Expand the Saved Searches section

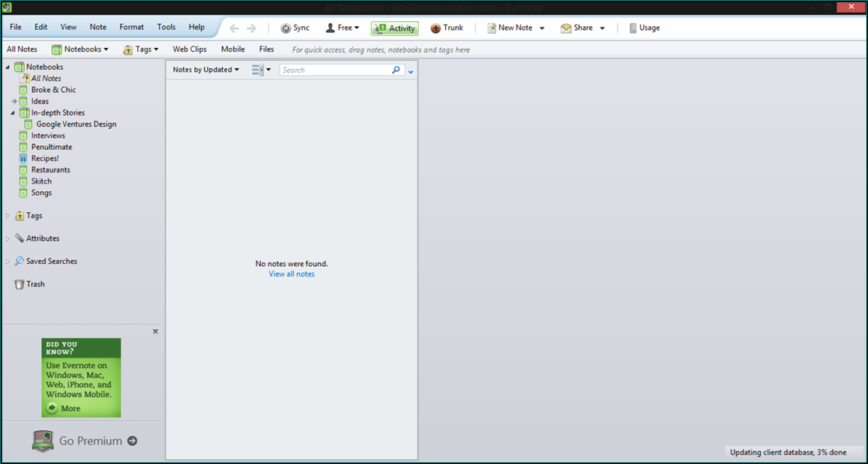pyautogui.click(x=7, y=262)
